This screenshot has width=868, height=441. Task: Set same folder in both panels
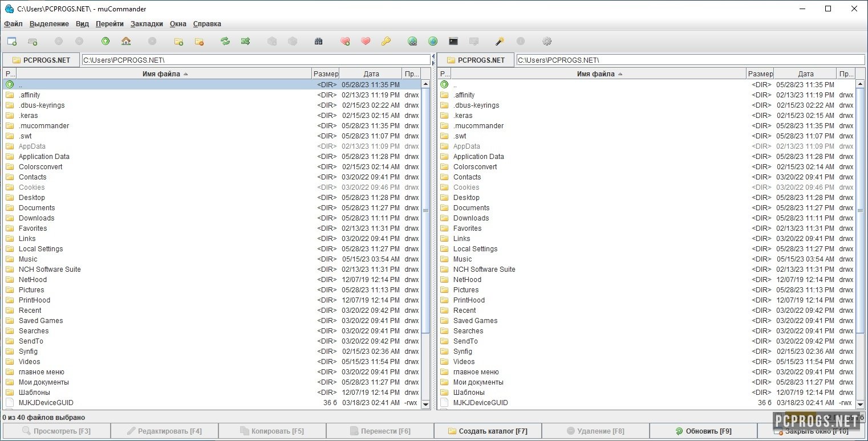(x=246, y=41)
